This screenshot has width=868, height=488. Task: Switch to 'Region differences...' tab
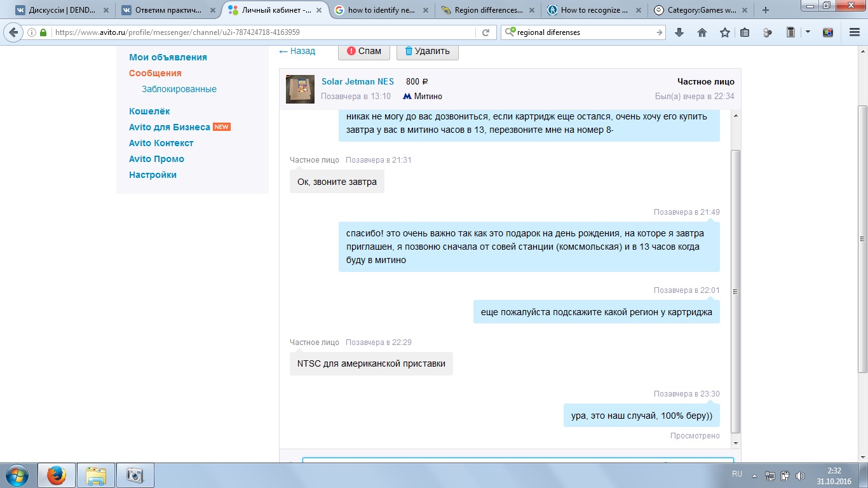(487, 10)
